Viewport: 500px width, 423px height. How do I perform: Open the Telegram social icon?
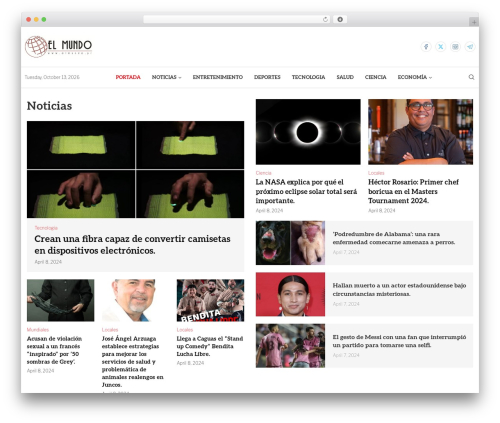(470, 47)
